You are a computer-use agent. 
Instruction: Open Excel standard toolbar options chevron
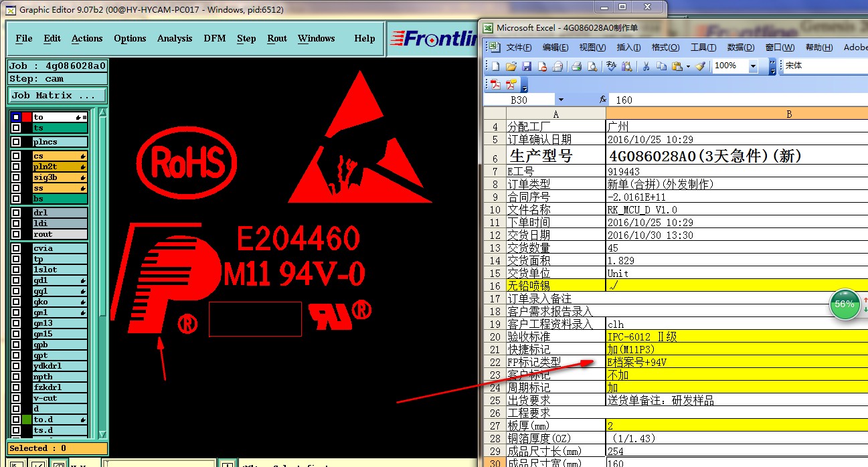(x=772, y=66)
